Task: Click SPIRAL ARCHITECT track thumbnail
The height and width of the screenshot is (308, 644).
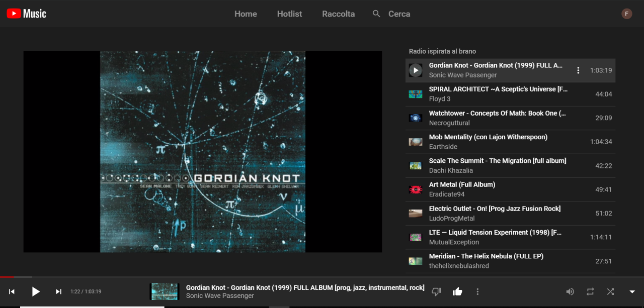Action: coord(416,94)
